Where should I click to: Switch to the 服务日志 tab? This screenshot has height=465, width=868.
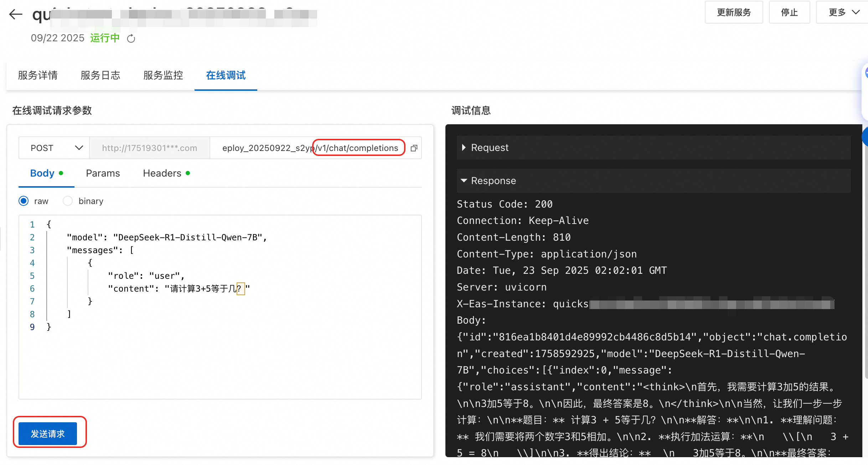tap(100, 75)
